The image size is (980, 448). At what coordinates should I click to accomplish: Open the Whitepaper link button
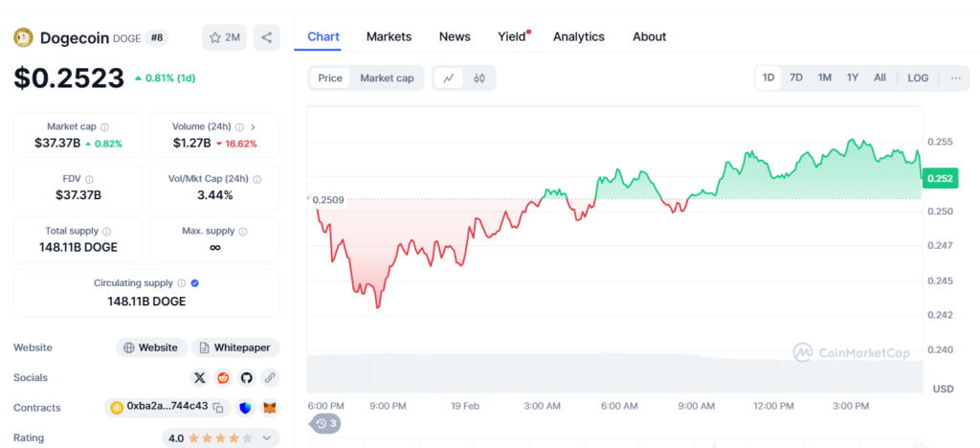(235, 348)
